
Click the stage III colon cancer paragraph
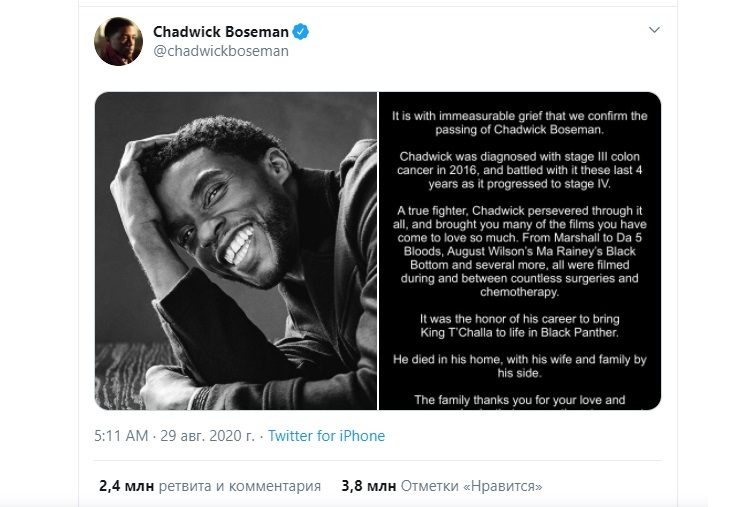click(519, 171)
